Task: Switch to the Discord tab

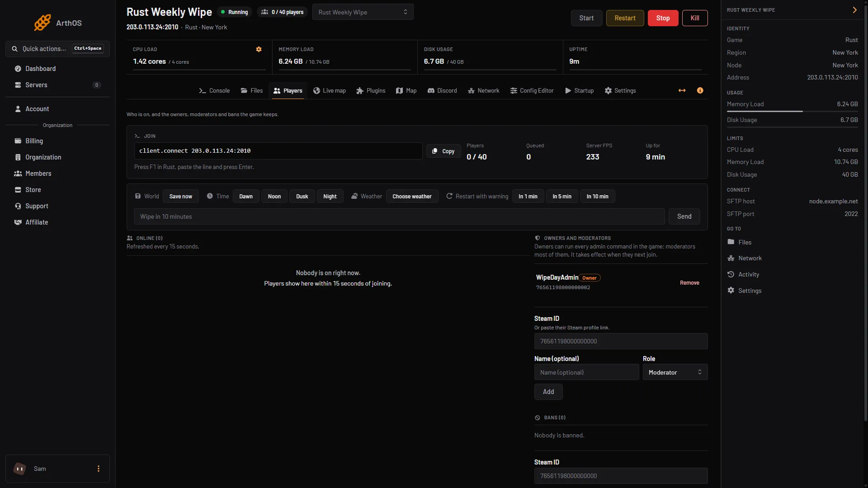Action: coord(442,91)
